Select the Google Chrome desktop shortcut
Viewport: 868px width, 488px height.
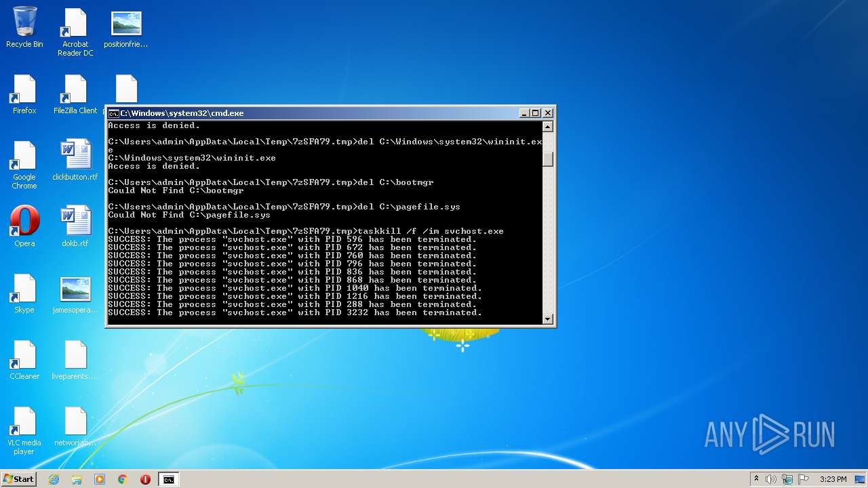coord(24,166)
